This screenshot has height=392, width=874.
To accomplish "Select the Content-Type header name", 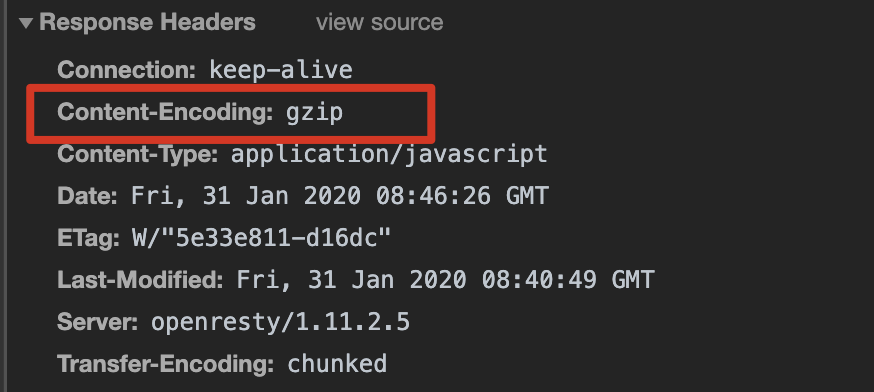I will coord(138,154).
